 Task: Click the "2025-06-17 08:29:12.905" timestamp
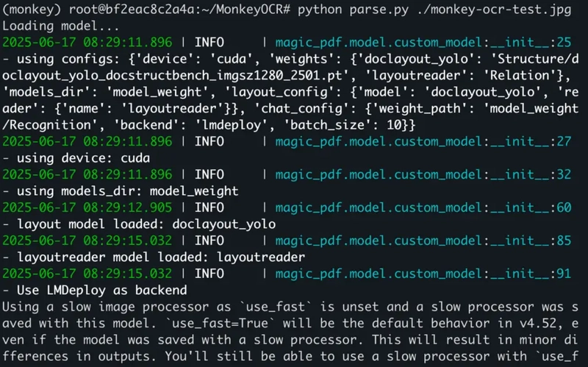tap(87, 207)
